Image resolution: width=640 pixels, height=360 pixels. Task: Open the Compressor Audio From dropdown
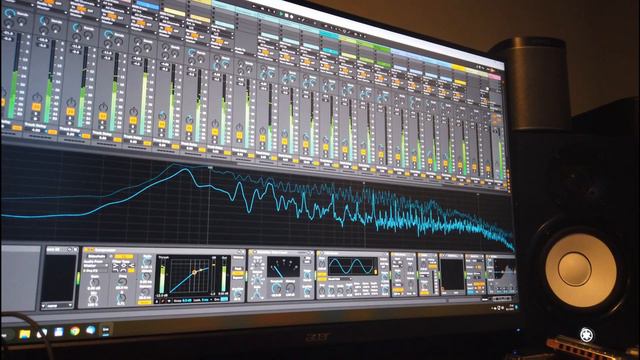coord(96,266)
